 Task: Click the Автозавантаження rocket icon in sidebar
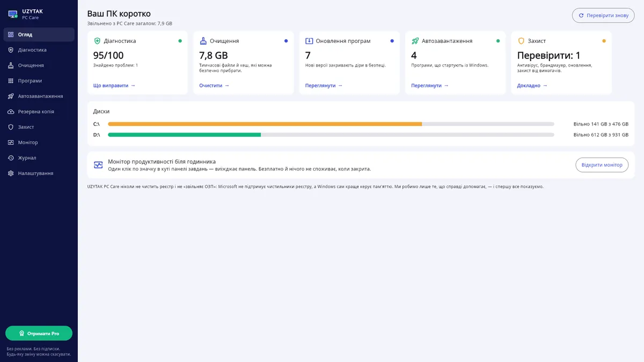(x=11, y=96)
